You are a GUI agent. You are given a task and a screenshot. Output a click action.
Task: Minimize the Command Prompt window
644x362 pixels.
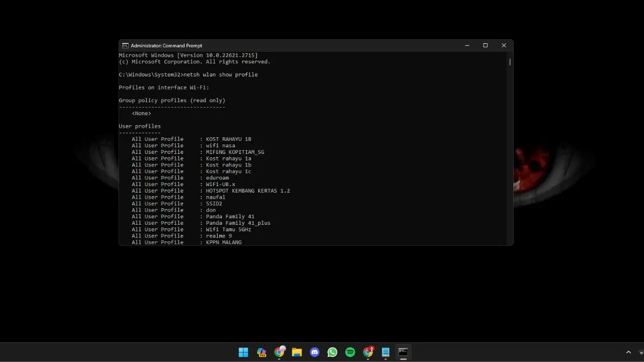click(467, 46)
